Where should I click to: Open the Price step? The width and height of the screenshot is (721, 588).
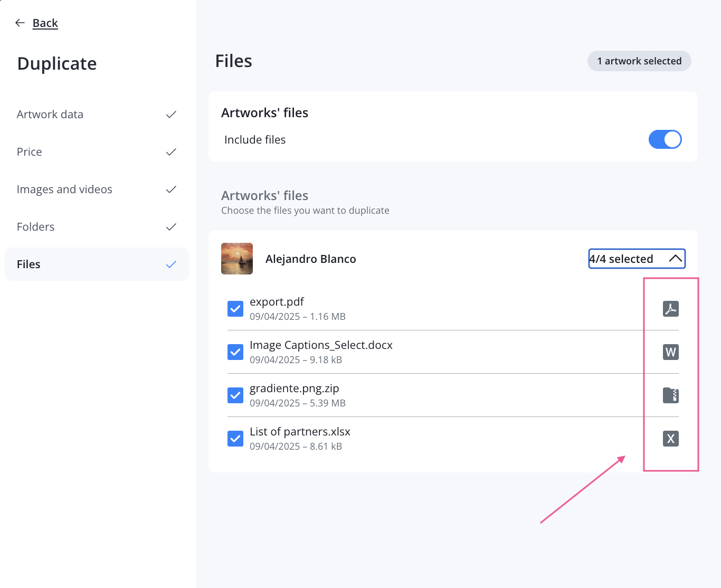[30, 152]
